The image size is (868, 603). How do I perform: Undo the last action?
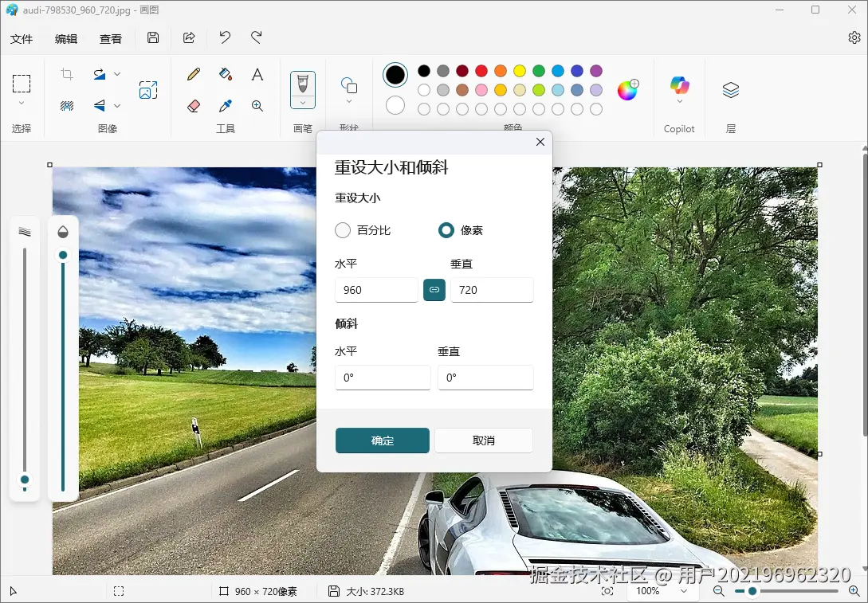click(x=225, y=37)
